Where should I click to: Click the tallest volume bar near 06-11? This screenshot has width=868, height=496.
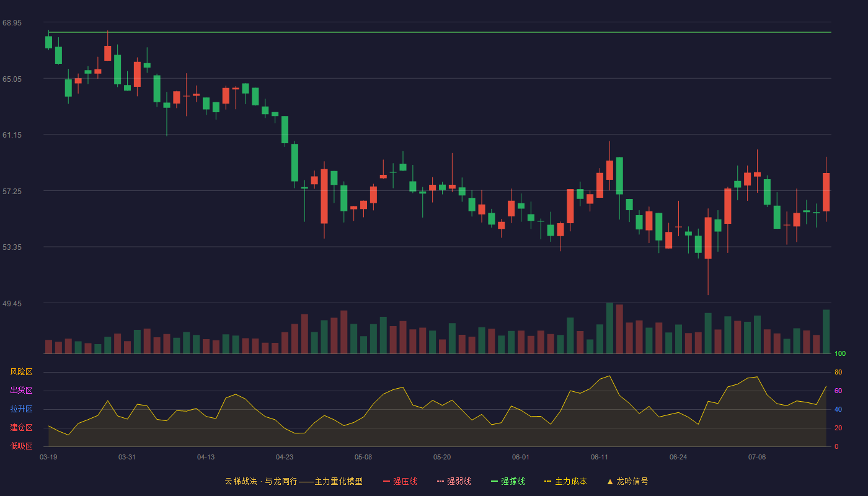pyautogui.click(x=609, y=328)
